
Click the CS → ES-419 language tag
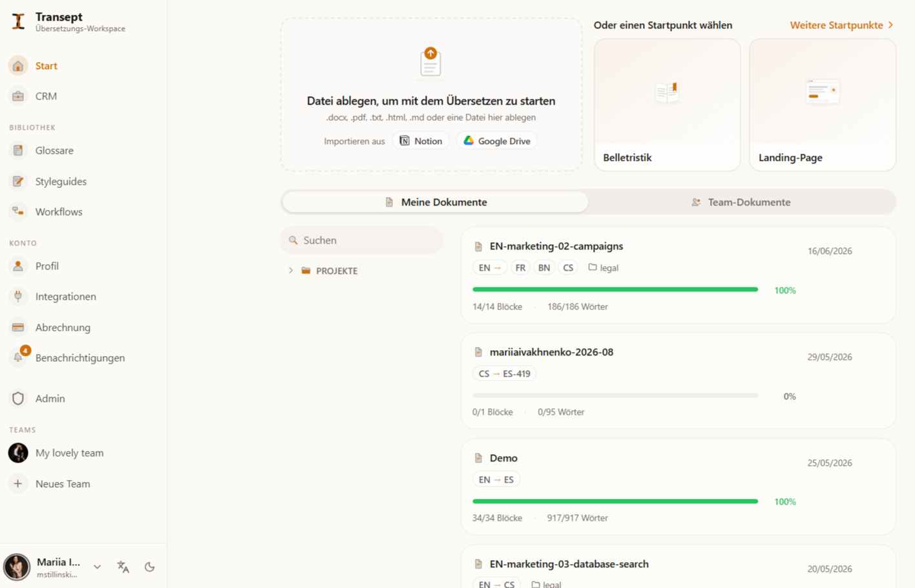(505, 373)
